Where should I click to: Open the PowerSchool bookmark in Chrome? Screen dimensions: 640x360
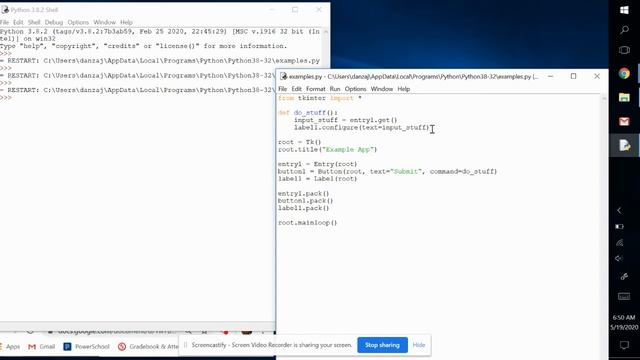tap(87, 347)
